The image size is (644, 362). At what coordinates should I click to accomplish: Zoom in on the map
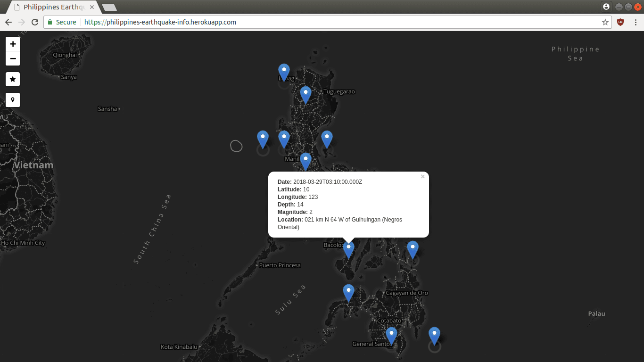pyautogui.click(x=12, y=43)
